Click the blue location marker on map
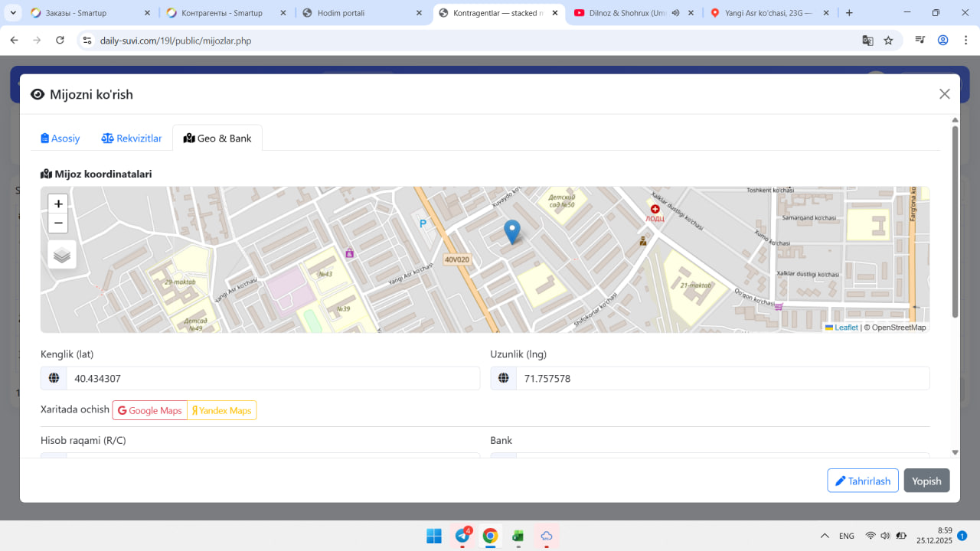 (x=511, y=231)
